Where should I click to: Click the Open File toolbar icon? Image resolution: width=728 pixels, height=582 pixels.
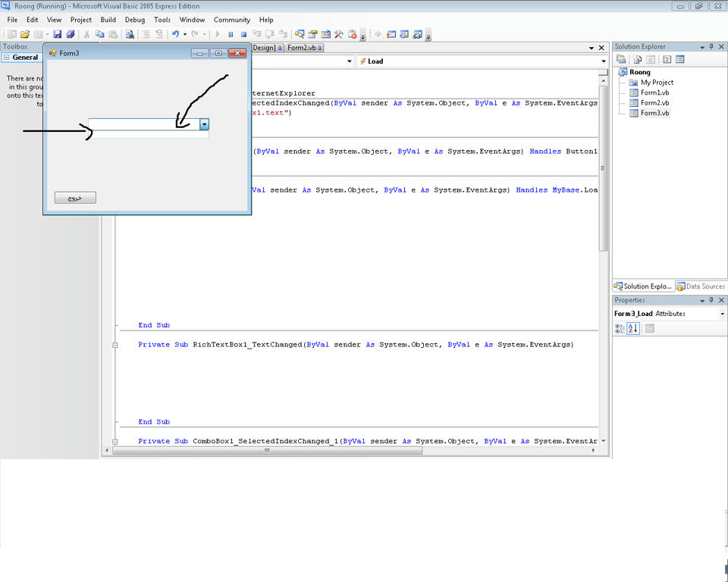(24, 34)
